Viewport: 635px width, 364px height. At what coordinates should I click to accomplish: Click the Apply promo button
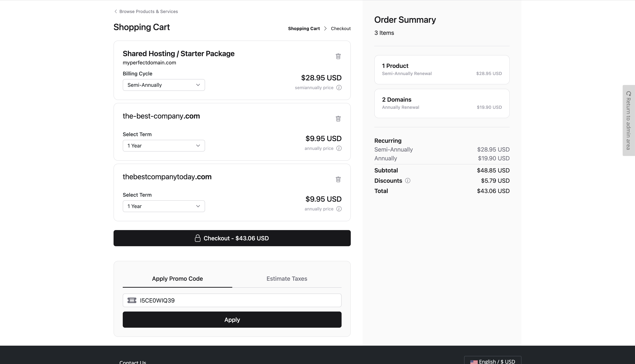(x=232, y=319)
